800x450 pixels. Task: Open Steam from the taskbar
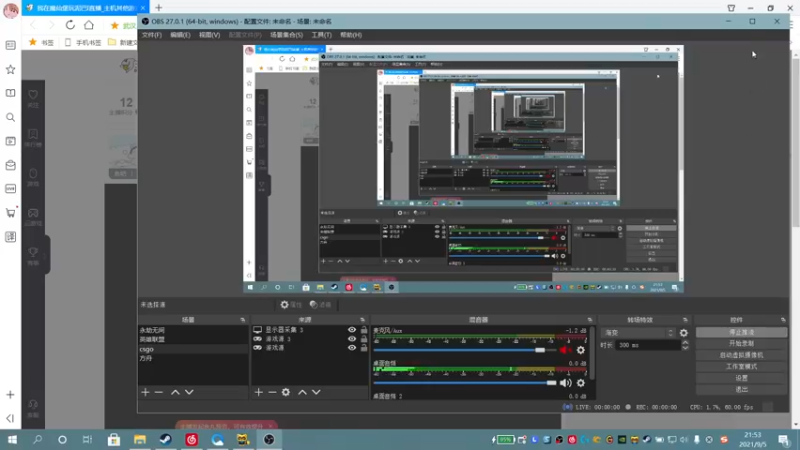click(165, 439)
